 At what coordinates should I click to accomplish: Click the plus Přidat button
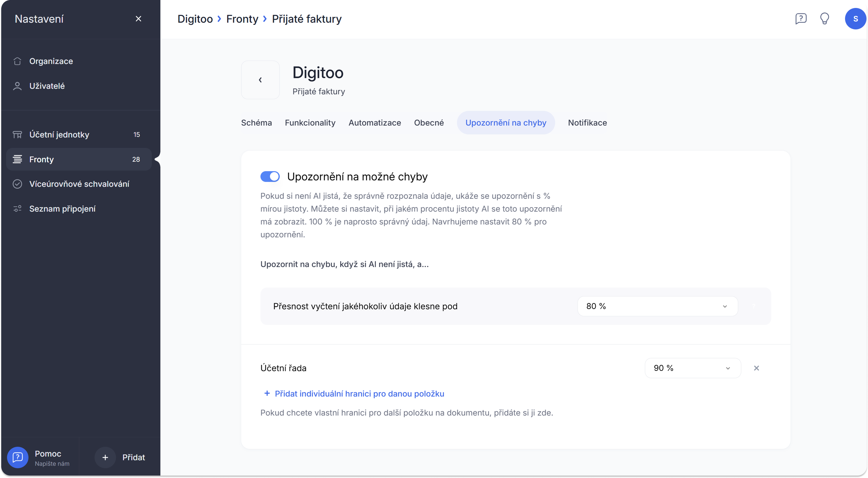105,457
